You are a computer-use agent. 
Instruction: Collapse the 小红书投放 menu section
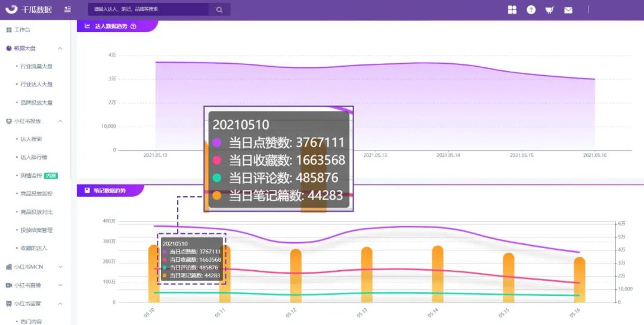(x=60, y=121)
